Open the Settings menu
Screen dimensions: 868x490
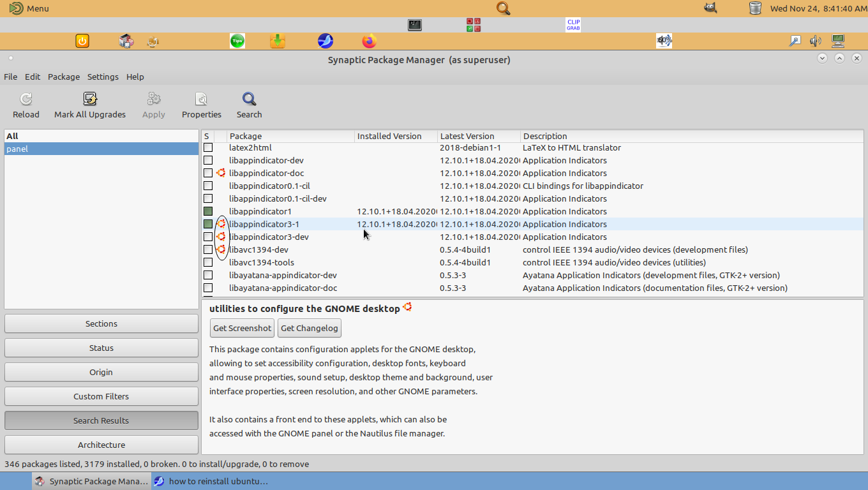[103, 77]
